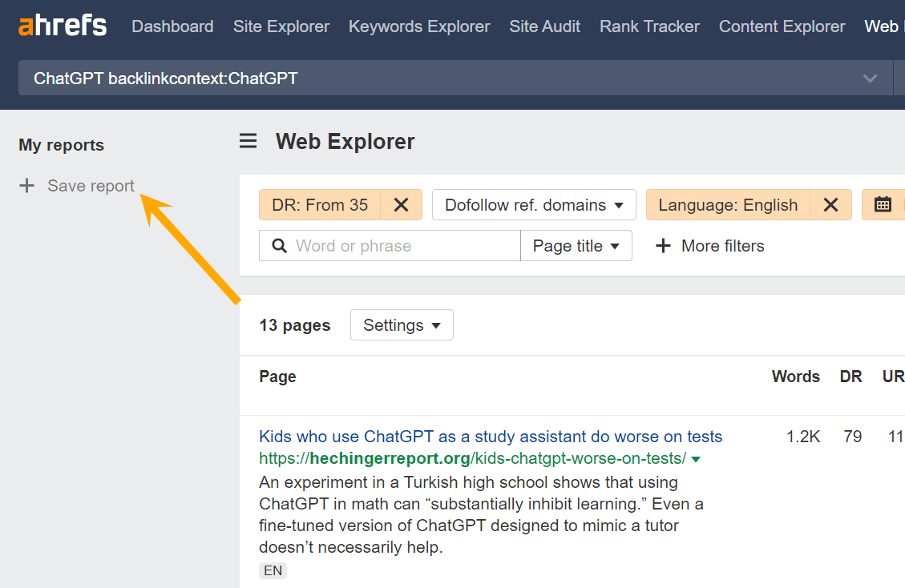
Task: Remove the Language: English filter
Action: pyautogui.click(x=830, y=204)
